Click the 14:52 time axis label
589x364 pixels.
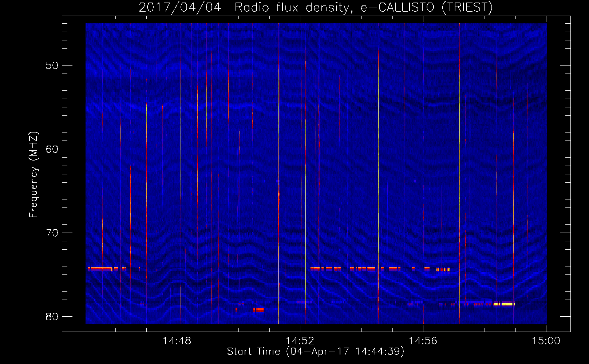300,341
